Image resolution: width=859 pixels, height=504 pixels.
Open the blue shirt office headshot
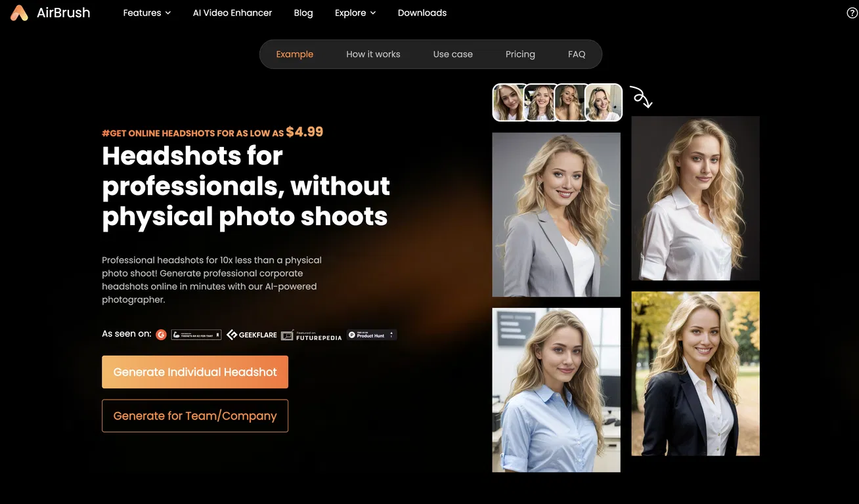[x=556, y=390]
